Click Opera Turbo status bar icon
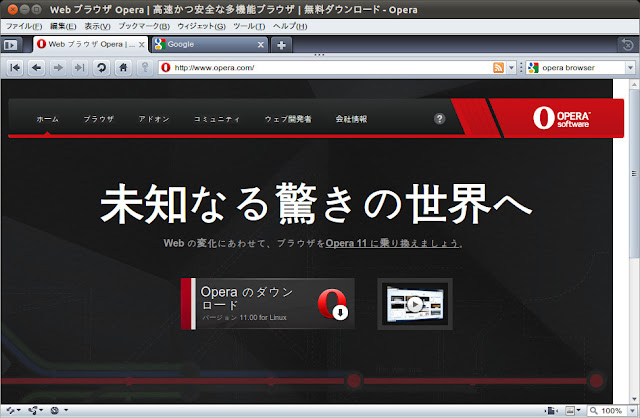The image size is (640, 418). point(55,410)
